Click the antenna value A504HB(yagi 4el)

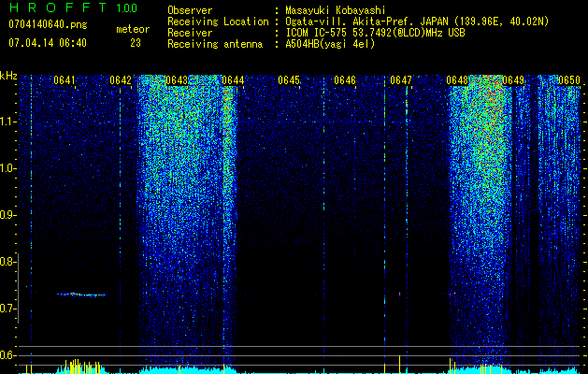tap(330, 44)
